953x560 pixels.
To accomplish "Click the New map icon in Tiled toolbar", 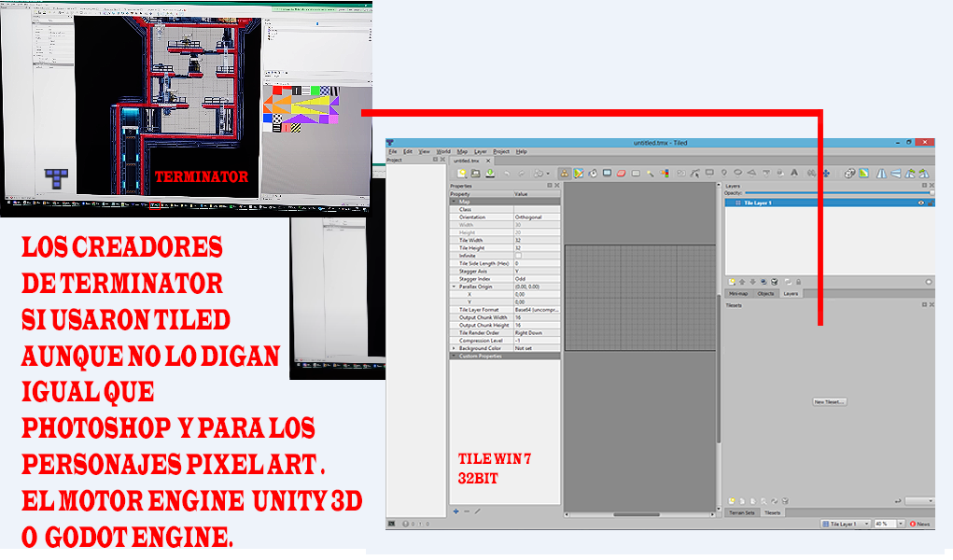I will click(462, 174).
